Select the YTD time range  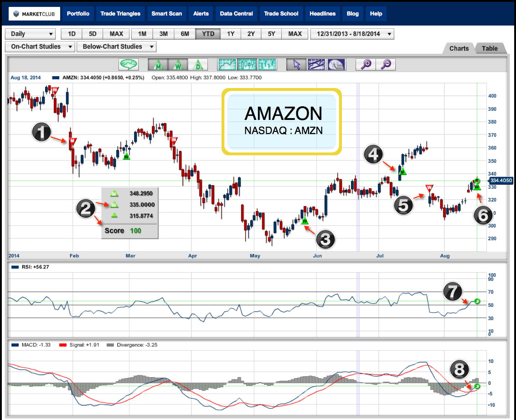pyautogui.click(x=208, y=34)
